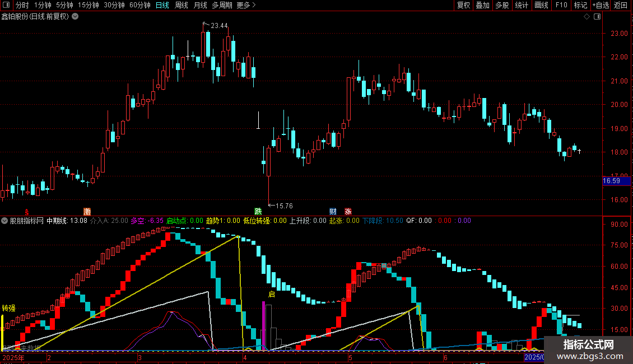
Task: Open the 复权 adjustment menu
Action: (x=463, y=5)
